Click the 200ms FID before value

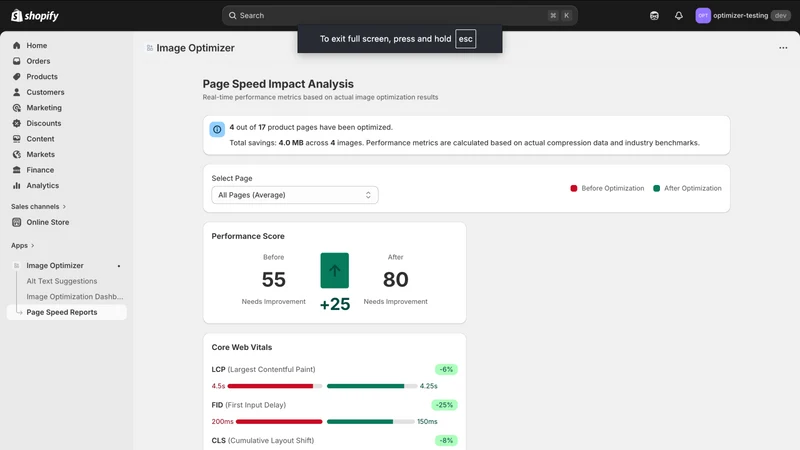222,421
